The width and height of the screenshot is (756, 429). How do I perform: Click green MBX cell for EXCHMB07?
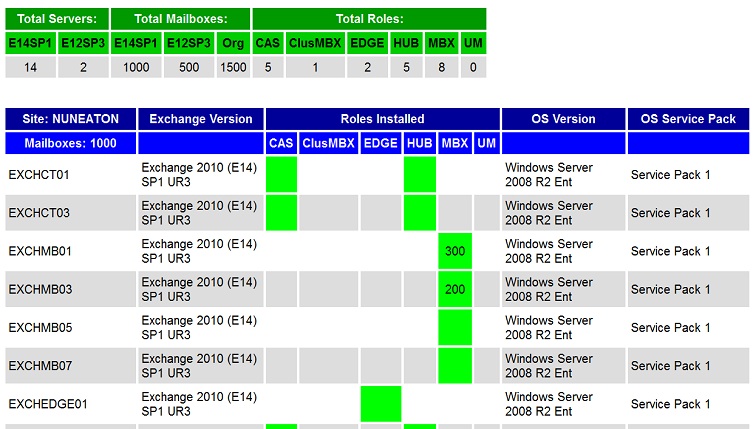[455, 366]
